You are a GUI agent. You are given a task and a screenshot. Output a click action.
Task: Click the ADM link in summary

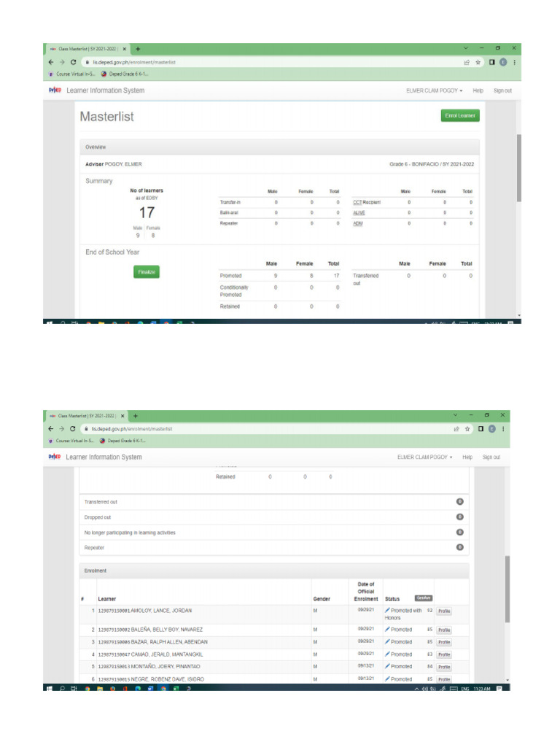pyautogui.click(x=358, y=224)
